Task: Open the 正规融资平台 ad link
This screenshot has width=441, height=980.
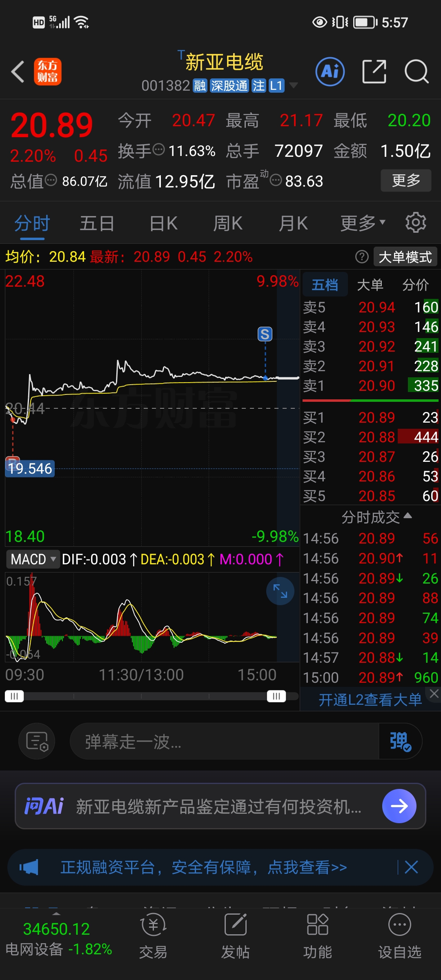Action: tap(204, 867)
